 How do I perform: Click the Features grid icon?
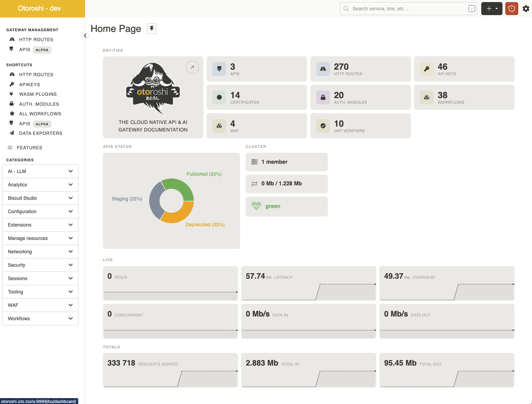tap(10, 148)
